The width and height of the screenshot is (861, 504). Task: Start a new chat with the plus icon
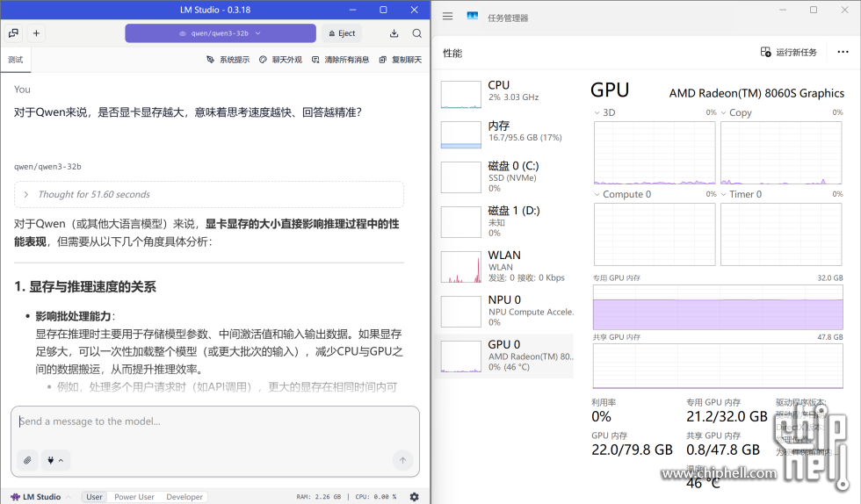pyautogui.click(x=36, y=33)
